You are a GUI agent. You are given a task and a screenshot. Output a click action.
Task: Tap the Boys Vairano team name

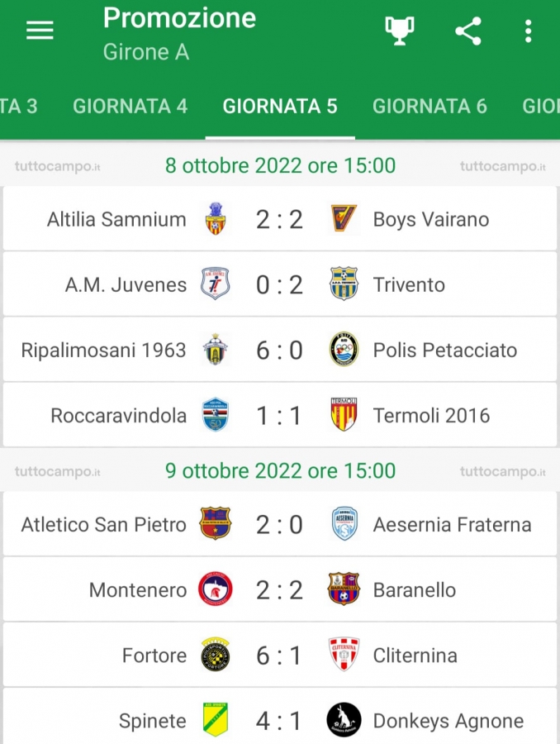pyautogui.click(x=431, y=220)
